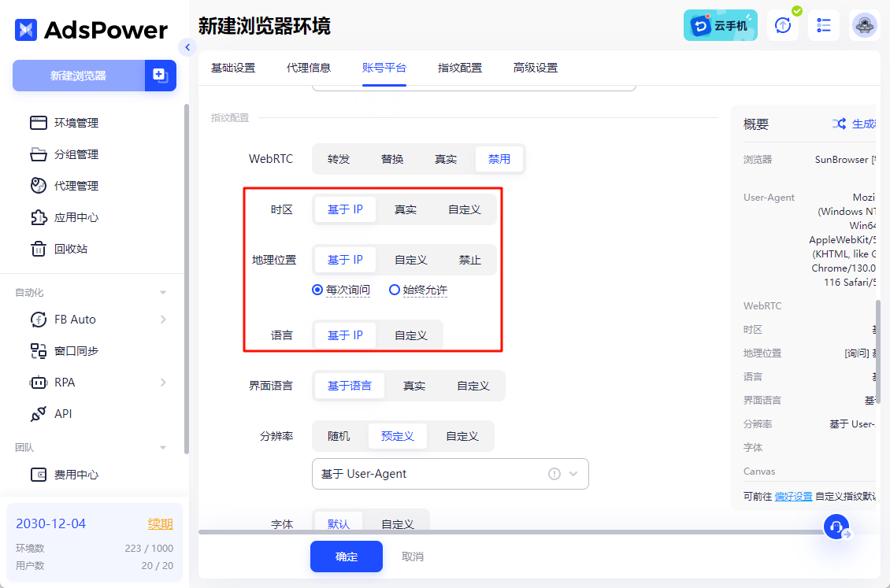Open the 基于 User-Agent resolution dropdown

point(450,474)
